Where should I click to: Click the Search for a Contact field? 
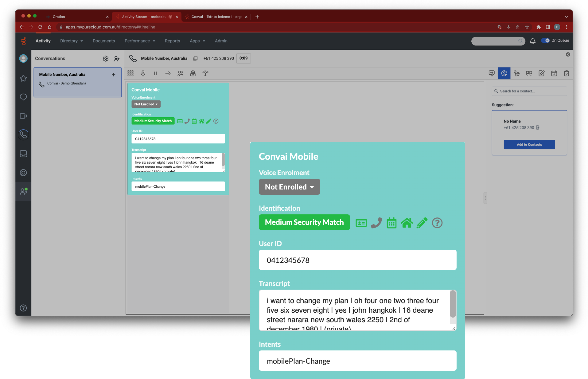[x=531, y=91]
